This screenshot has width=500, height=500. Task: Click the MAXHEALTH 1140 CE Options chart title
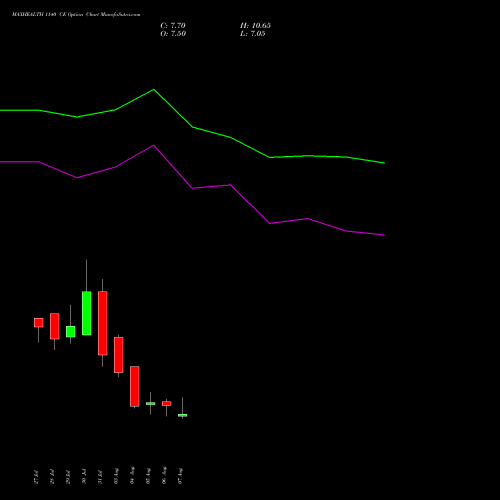click(76, 15)
